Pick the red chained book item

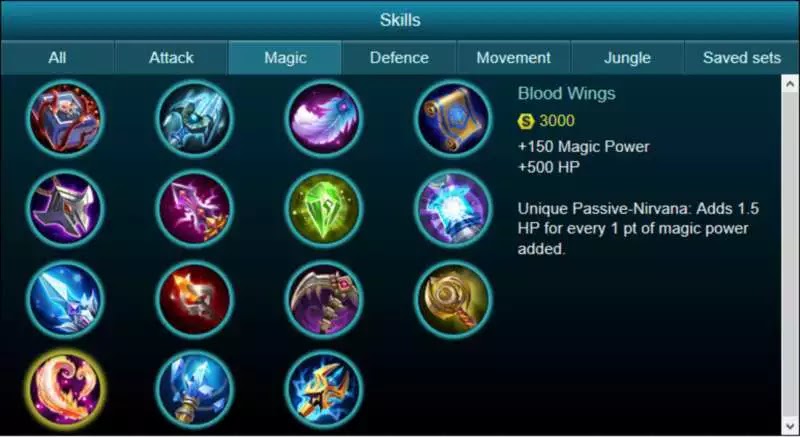coord(65,119)
